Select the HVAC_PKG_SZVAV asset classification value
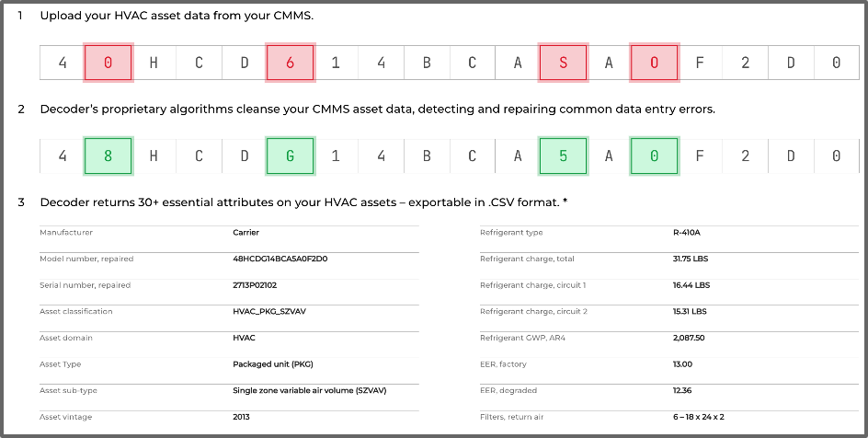 pos(272,311)
